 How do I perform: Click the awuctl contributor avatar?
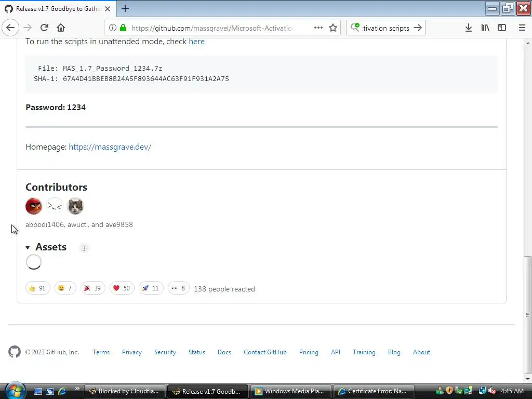pos(55,206)
